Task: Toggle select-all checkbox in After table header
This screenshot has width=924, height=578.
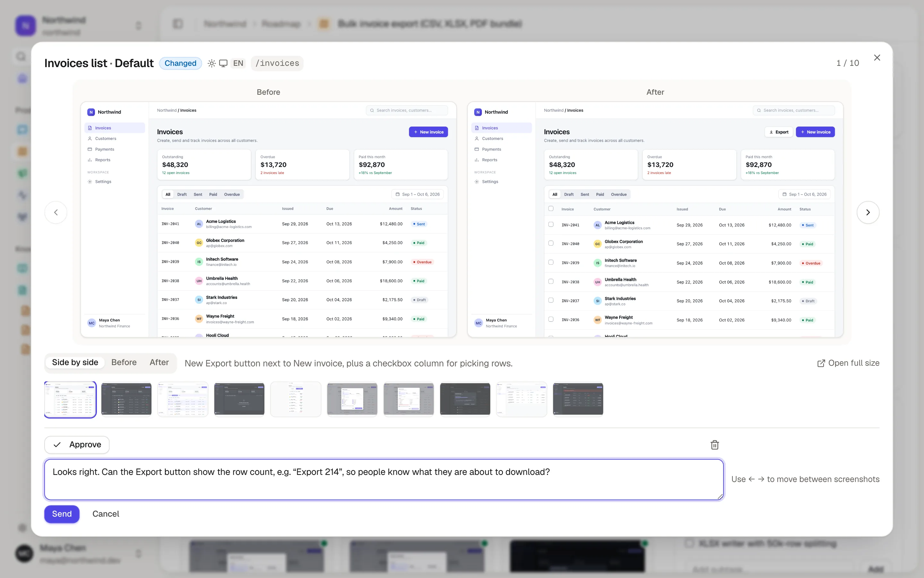Action: (x=551, y=209)
